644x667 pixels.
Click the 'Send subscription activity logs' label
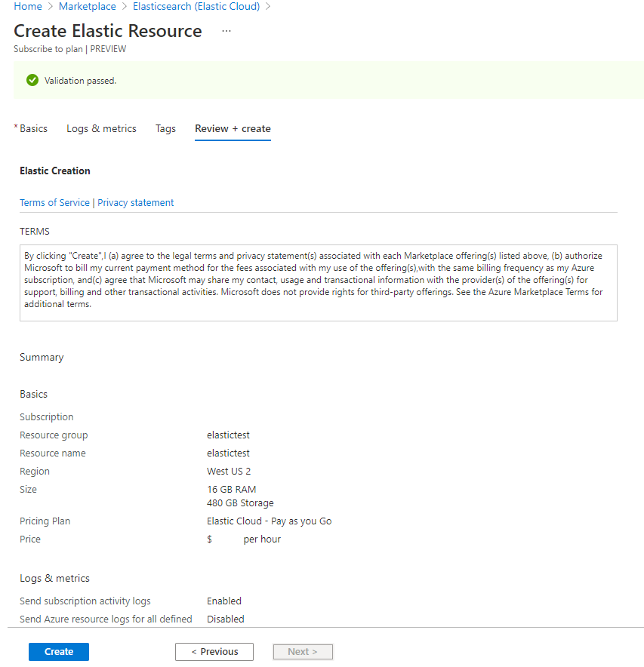click(x=85, y=601)
